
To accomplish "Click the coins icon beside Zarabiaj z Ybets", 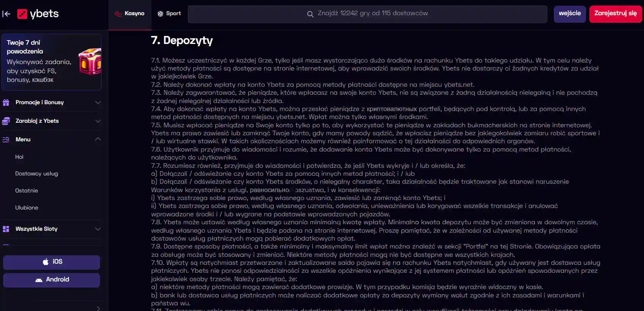I will coord(6,121).
